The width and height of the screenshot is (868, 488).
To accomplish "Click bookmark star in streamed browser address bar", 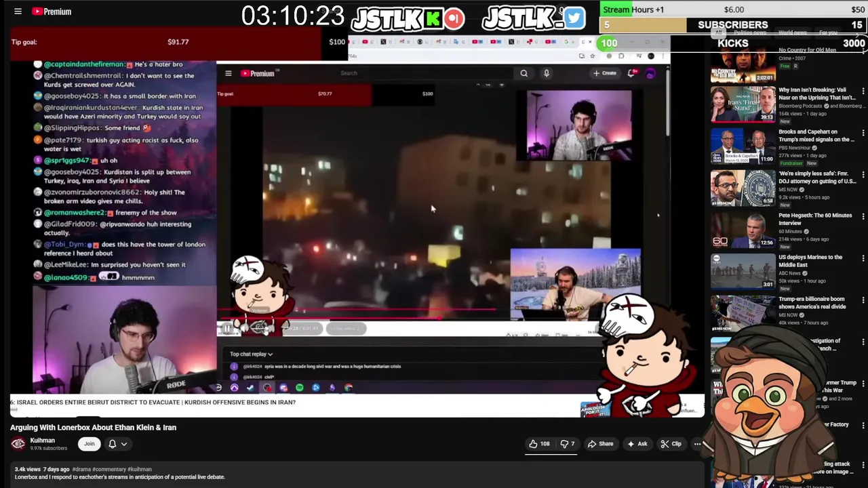I will pos(593,56).
